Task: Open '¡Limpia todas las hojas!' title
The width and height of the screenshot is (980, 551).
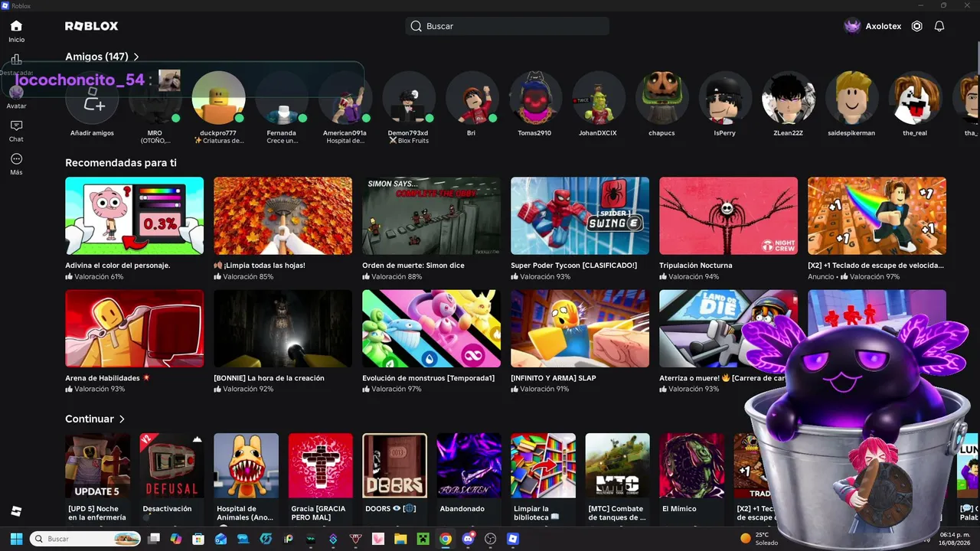Action: coord(260,266)
